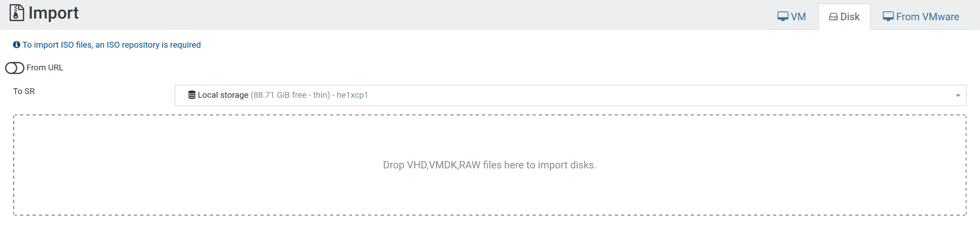Click the Disk drive icon

tap(833, 17)
